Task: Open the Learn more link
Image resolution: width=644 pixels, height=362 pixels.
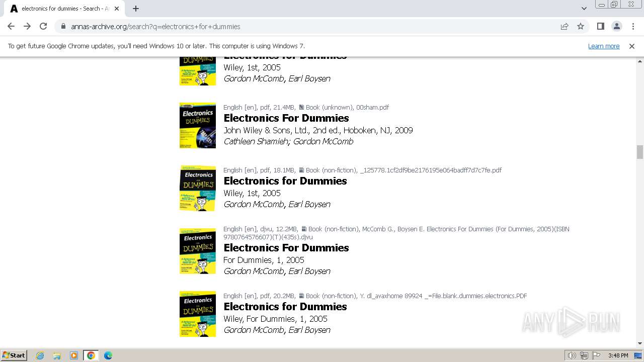Action: (604, 46)
